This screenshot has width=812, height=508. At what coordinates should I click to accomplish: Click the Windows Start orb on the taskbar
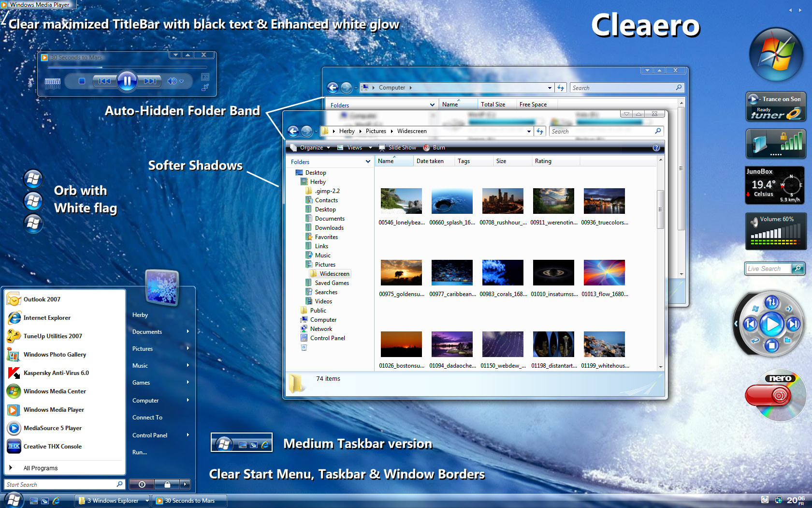click(x=13, y=500)
